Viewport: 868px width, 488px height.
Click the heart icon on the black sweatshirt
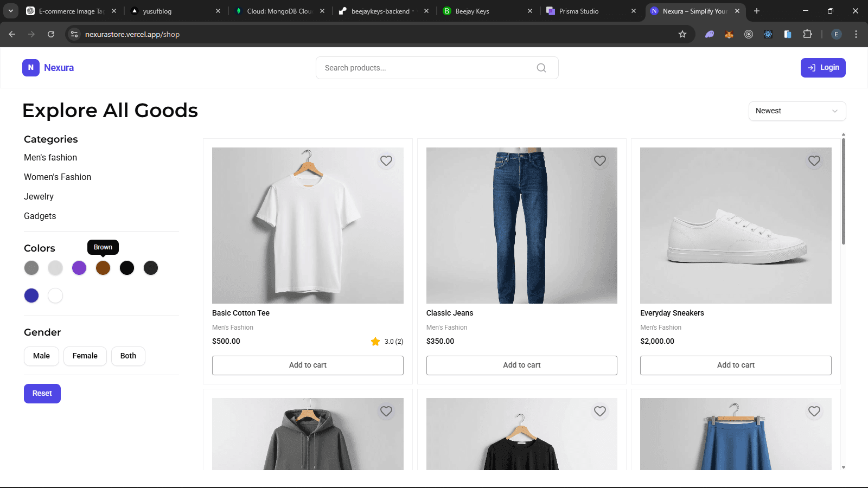click(600, 411)
